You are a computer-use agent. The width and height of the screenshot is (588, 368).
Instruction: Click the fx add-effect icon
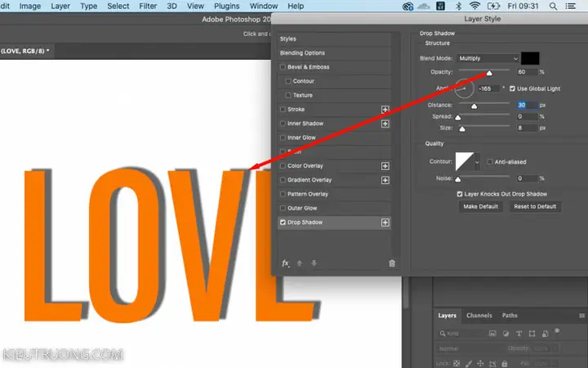point(285,263)
